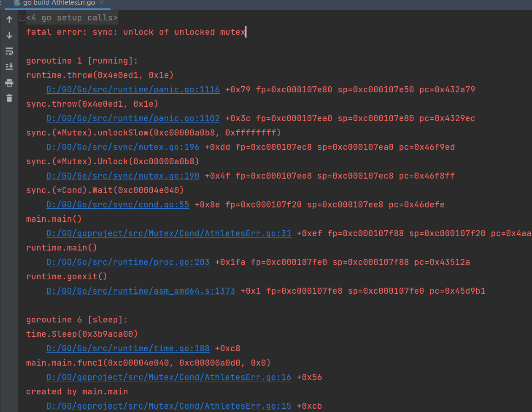Open the link runtime/proc.go:203

(128, 262)
